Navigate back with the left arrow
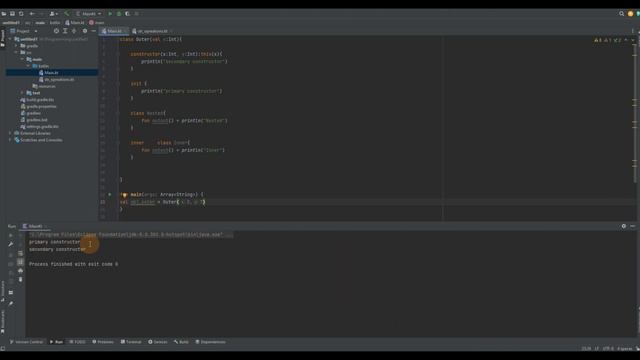640x360 pixels. [x=32, y=13]
